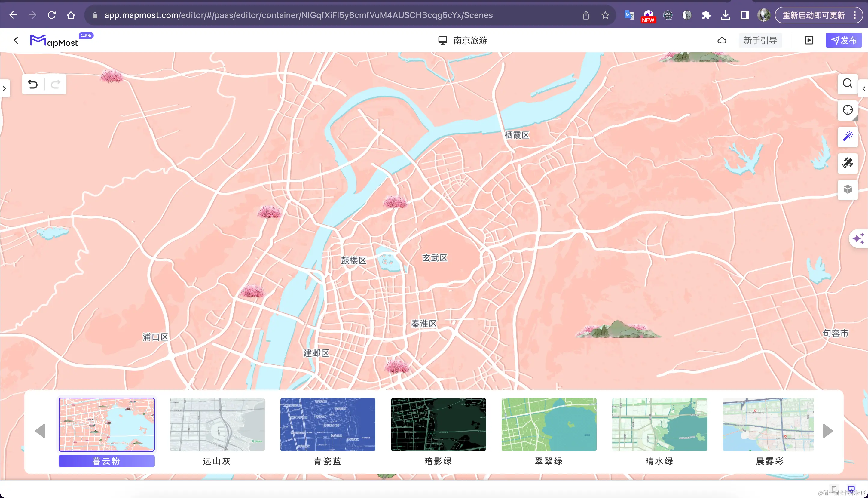Click 重新启动即可更新 update button
This screenshot has width=868, height=498.
(814, 15)
